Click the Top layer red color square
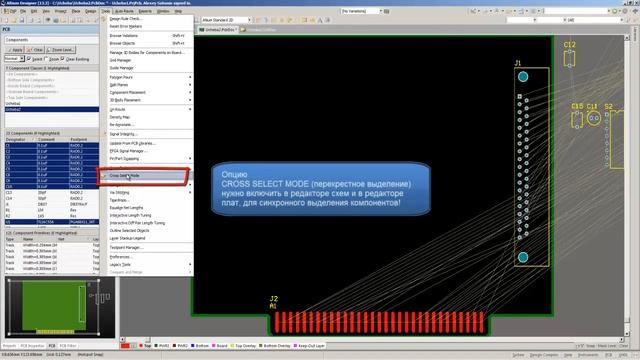Viewport: 640px width, 360px height. pos(141,346)
